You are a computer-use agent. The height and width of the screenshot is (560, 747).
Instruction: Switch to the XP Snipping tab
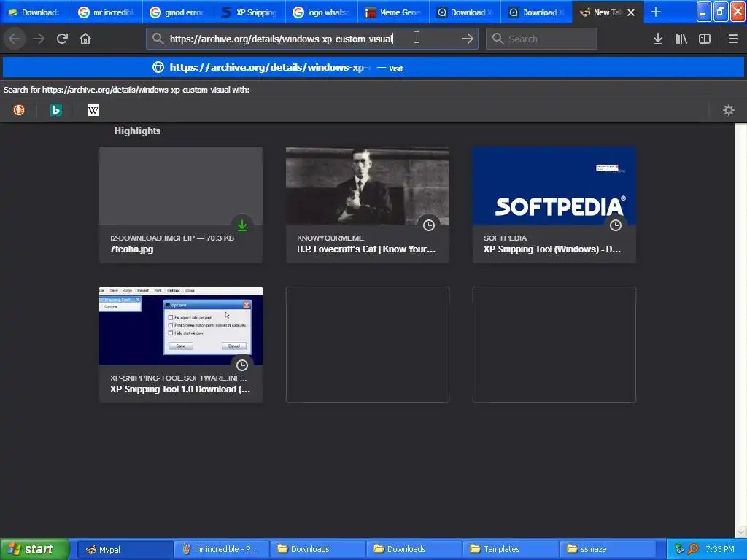coord(249,12)
